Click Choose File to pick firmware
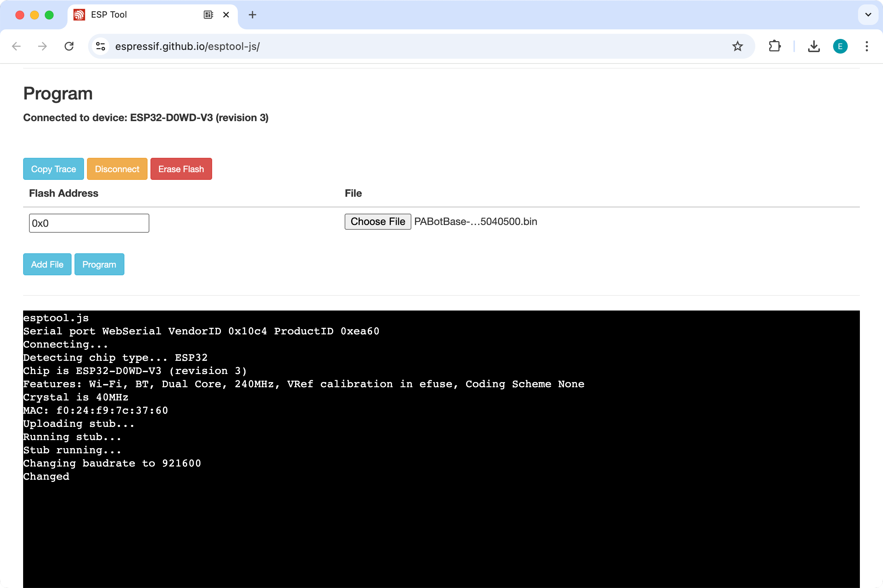The image size is (883, 588). 378,222
